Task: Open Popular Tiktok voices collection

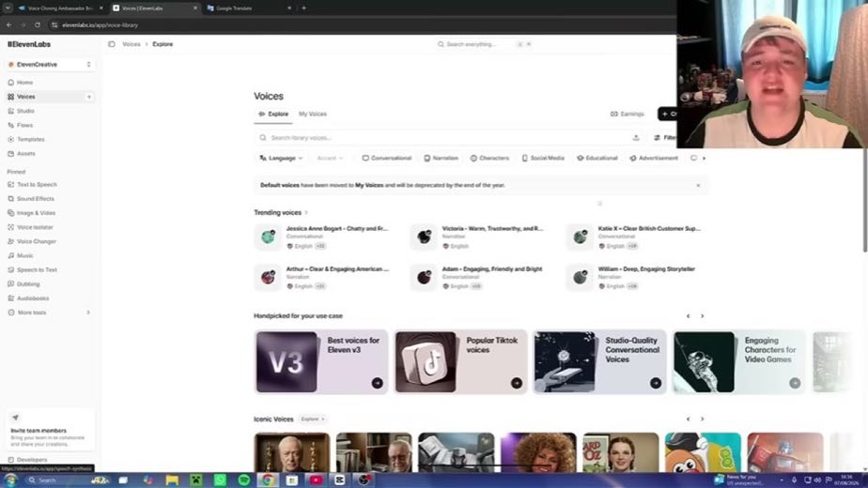Action: [x=460, y=362]
